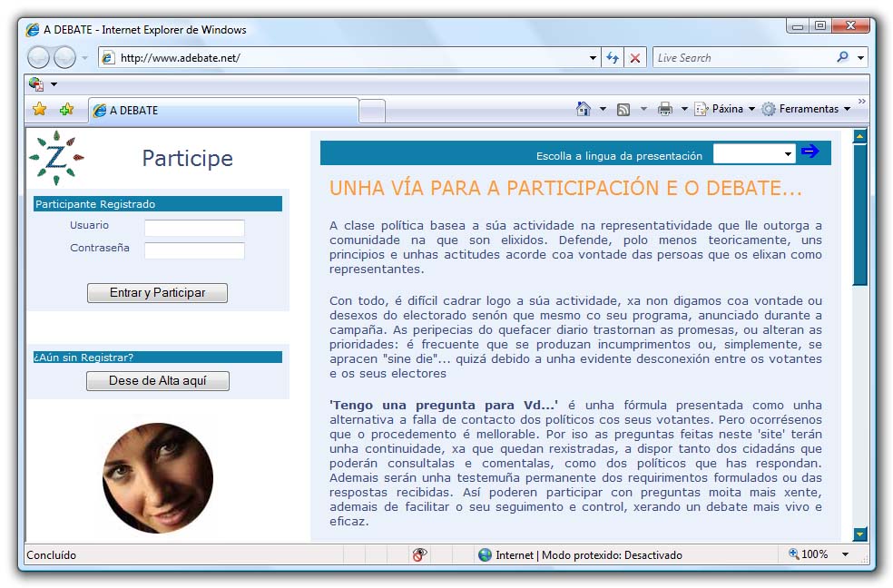Minimize the Internet Explorer window
Image resolution: width=893 pixels, height=588 pixels.
coord(798,26)
